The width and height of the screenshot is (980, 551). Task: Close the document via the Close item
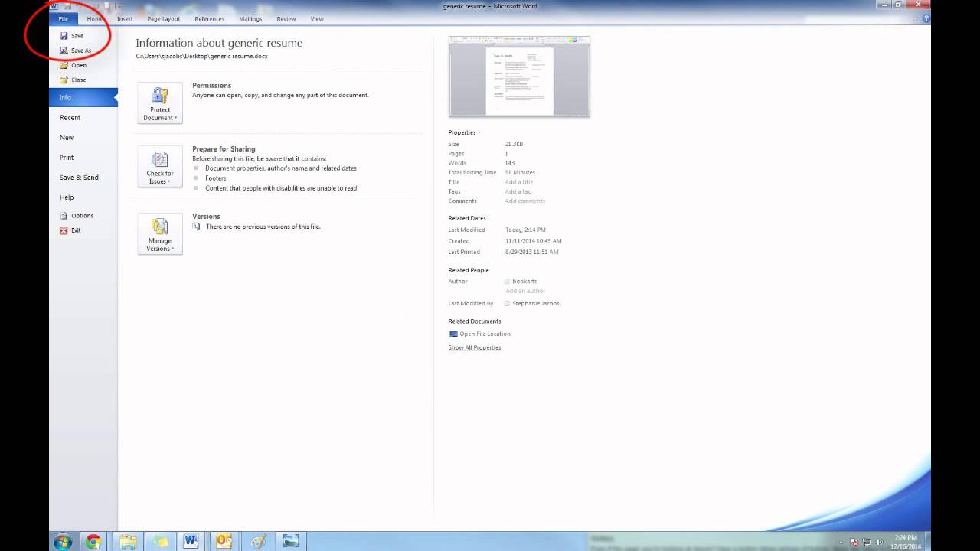point(73,80)
